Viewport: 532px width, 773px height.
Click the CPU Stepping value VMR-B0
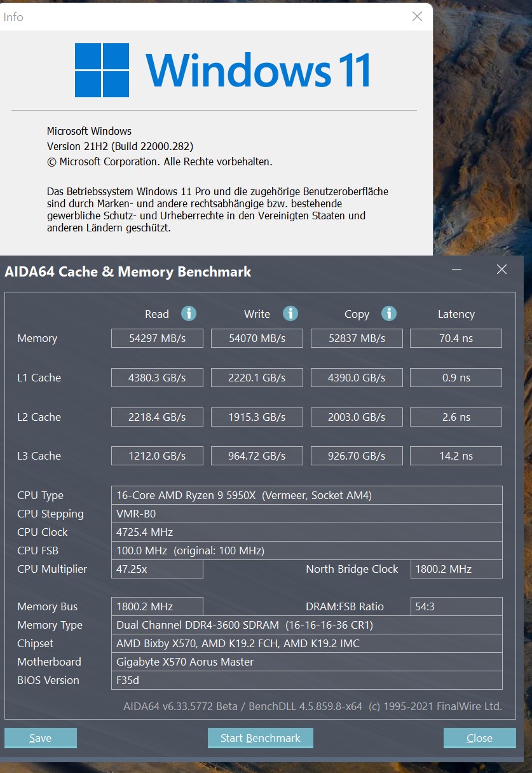pyautogui.click(x=306, y=514)
